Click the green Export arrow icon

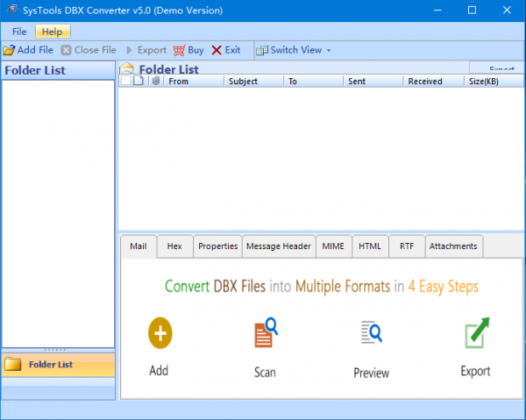477,333
